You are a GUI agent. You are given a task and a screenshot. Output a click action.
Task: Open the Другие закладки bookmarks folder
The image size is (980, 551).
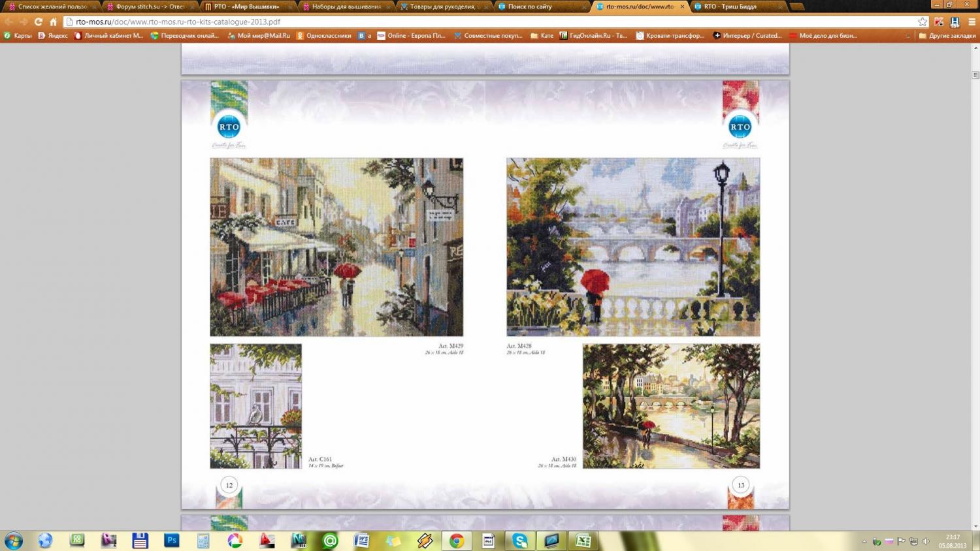(x=947, y=36)
